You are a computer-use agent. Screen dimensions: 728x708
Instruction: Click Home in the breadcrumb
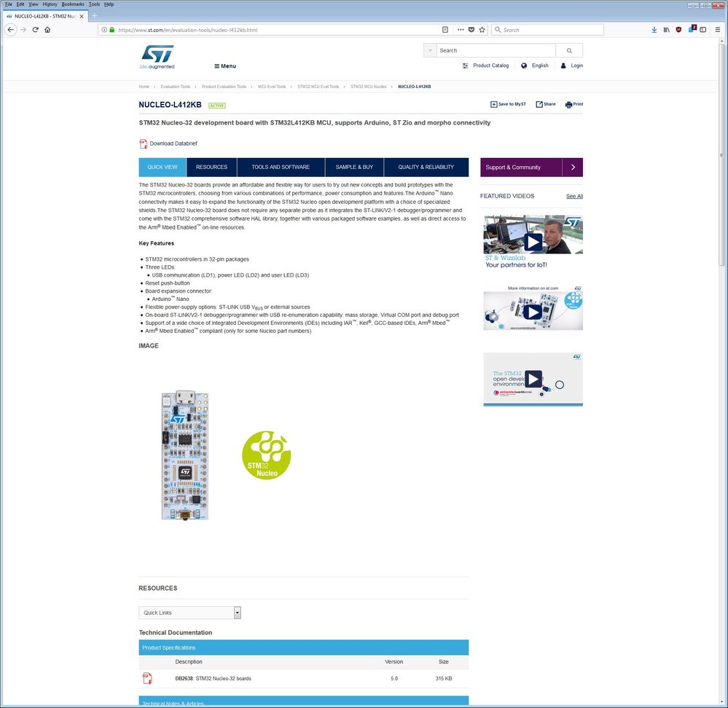pyautogui.click(x=144, y=87)
